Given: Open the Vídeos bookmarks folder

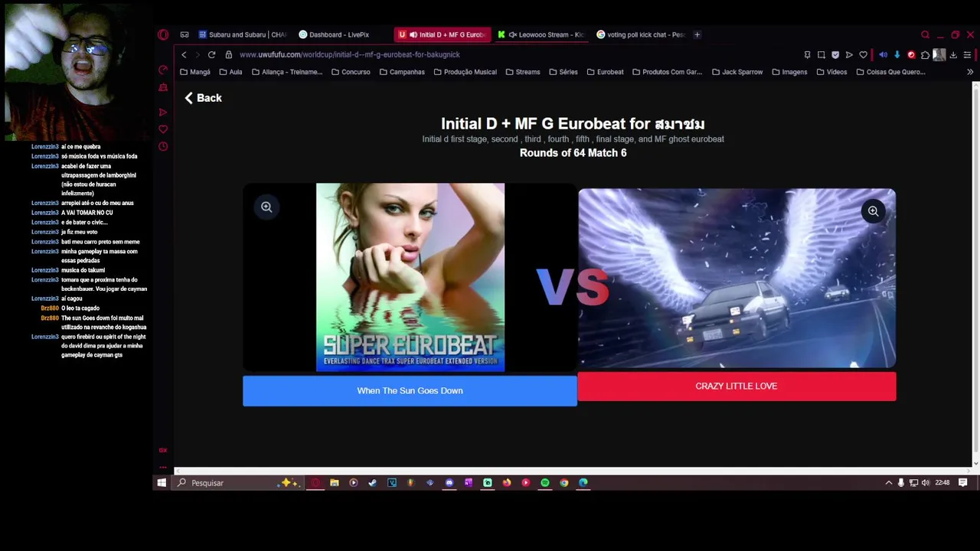Looking at the screenshot, I should pos(831,72).
